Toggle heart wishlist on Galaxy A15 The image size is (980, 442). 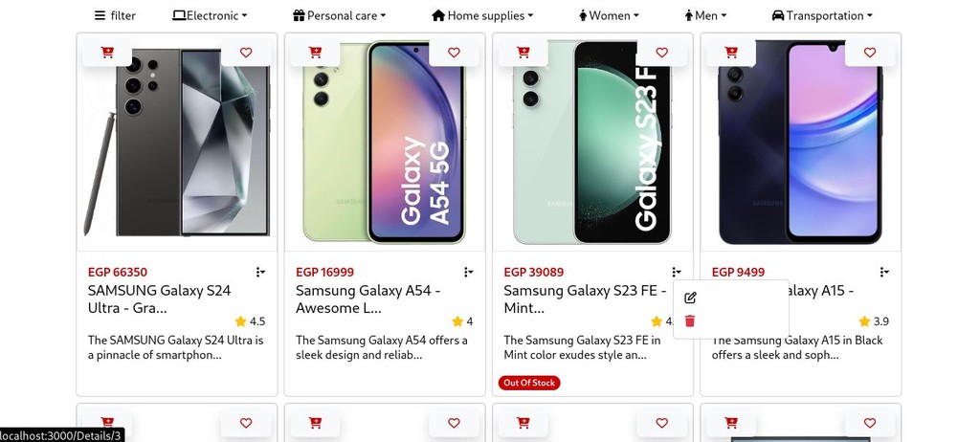point(870,53)
